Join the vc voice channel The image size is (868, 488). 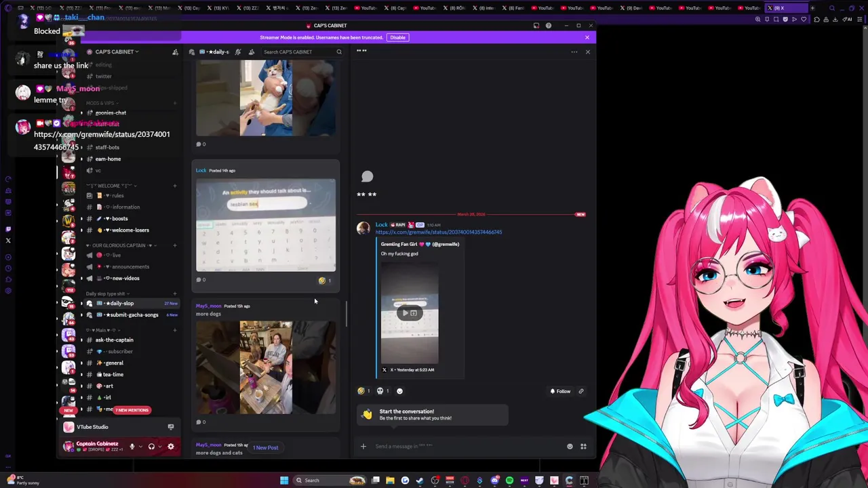coord(98,170)
